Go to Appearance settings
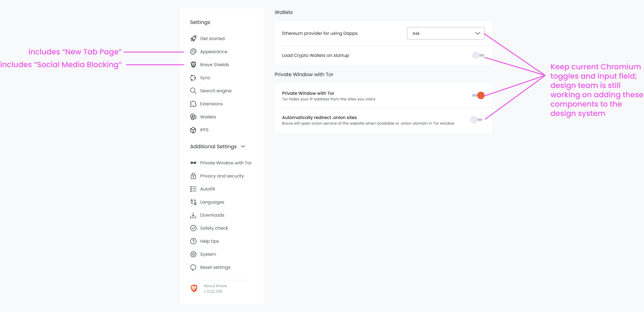 (213, 52)
